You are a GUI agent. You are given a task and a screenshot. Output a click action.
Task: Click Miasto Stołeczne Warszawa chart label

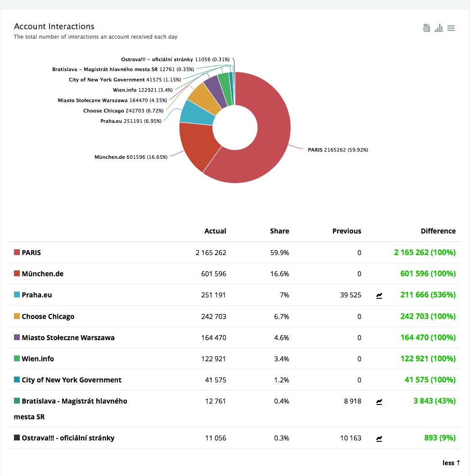pyautogui.click(x=113, y=100)
